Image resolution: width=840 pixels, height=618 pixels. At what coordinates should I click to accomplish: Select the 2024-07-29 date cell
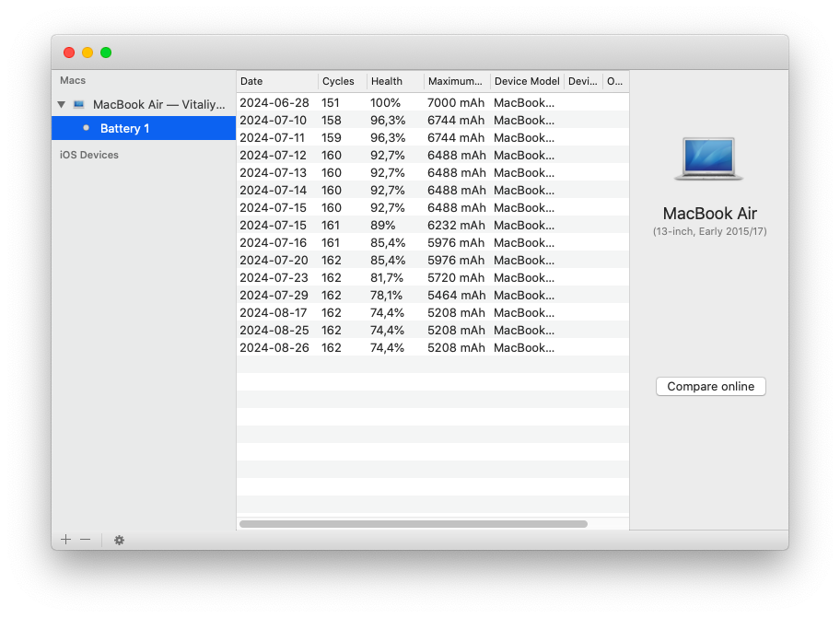pyautogui.click(x=274, y=295)
